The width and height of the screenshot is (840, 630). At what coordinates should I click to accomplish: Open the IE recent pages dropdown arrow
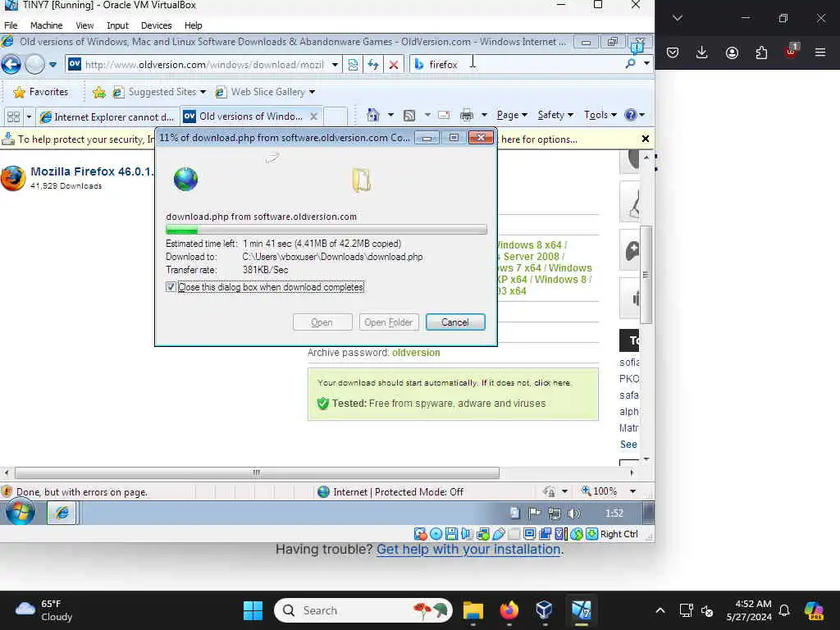[x=52, y=65]
